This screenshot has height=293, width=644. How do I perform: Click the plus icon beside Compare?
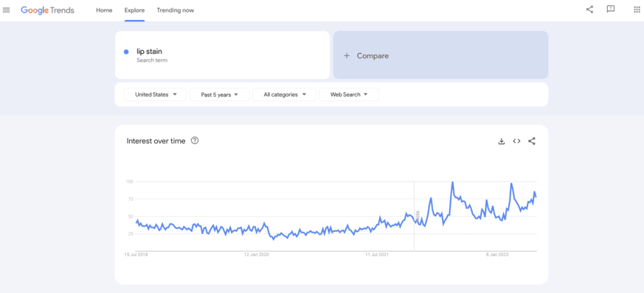click(347, 56)
